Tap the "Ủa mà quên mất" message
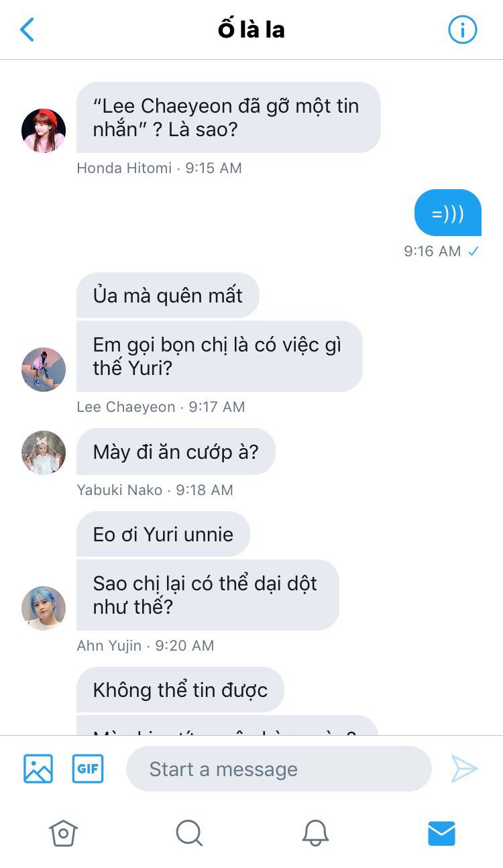The width and height of the screenshot is (503, 868). (x=168, y=295)
